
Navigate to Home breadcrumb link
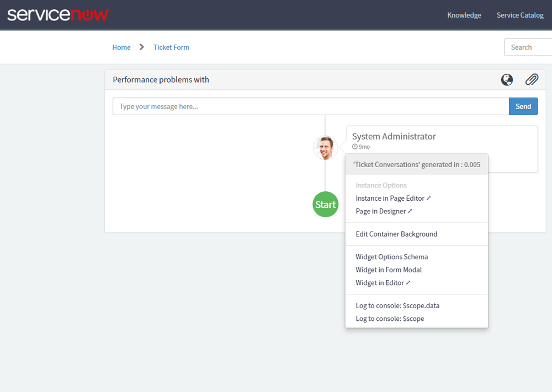[121, 47]
